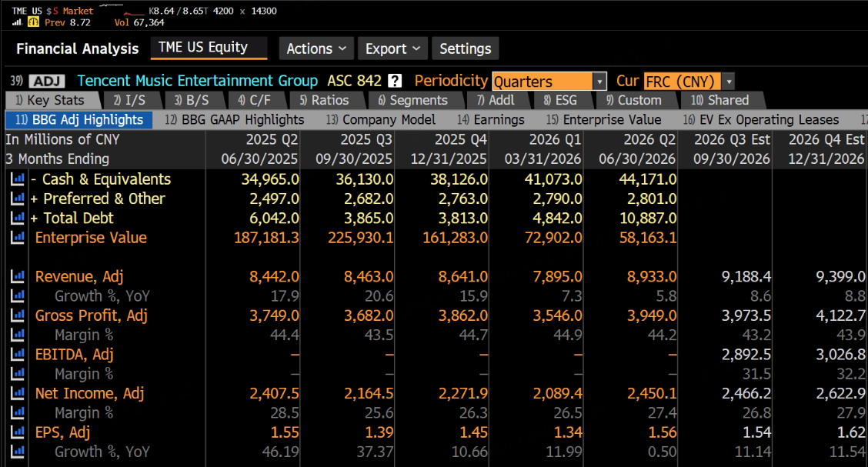This screenshot has height=467, width=868.
Task: Click Revenue estimate cell 9,188.4
Action: 746,276
